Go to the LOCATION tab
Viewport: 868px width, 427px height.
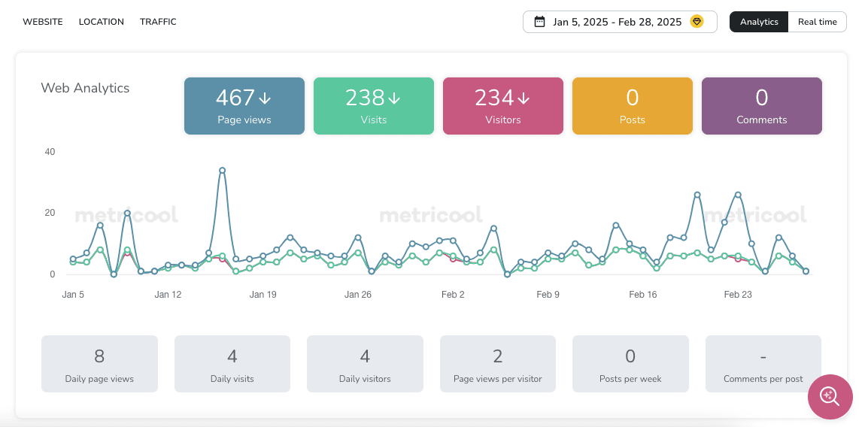click(x=102, y=22)
